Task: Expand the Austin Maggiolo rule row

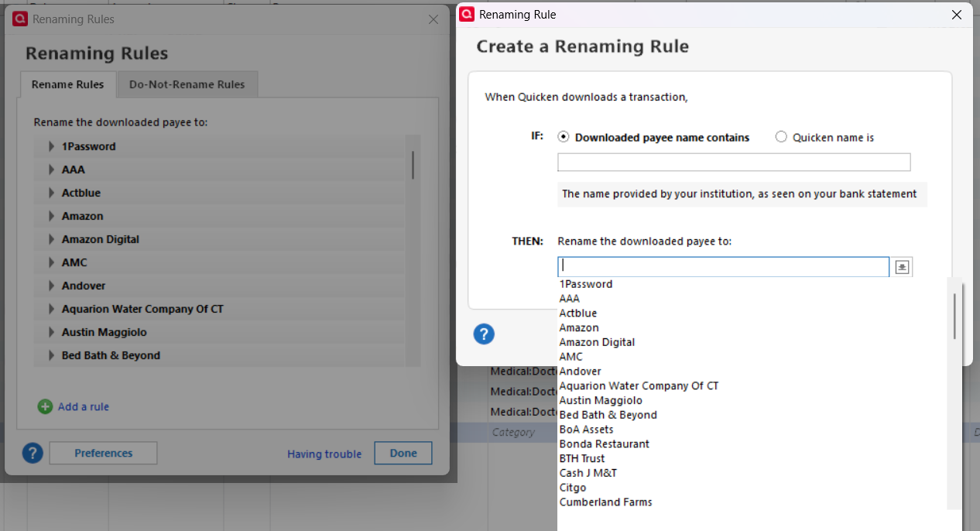Action: 52,332
